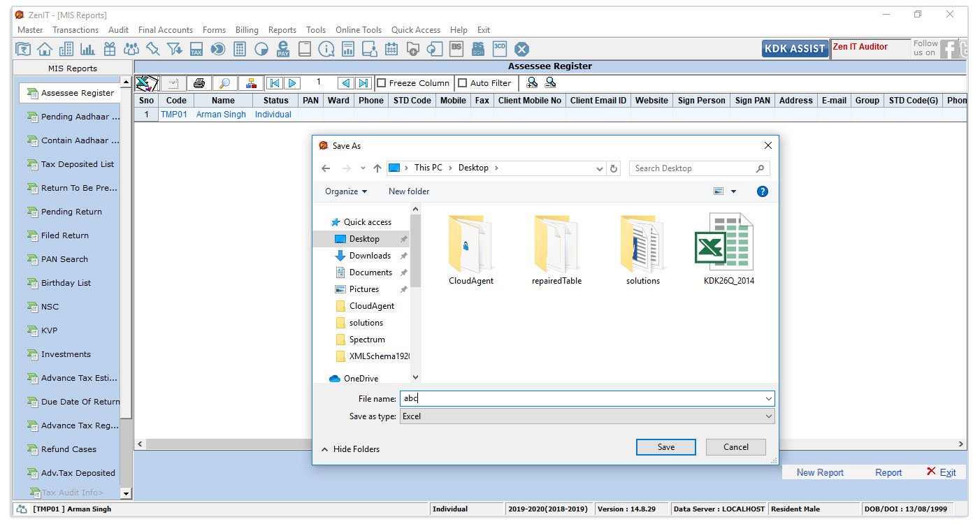980x524 pixels.
Task: Click the calculator icon in toolbar
Action: click(x=240, y=49)
